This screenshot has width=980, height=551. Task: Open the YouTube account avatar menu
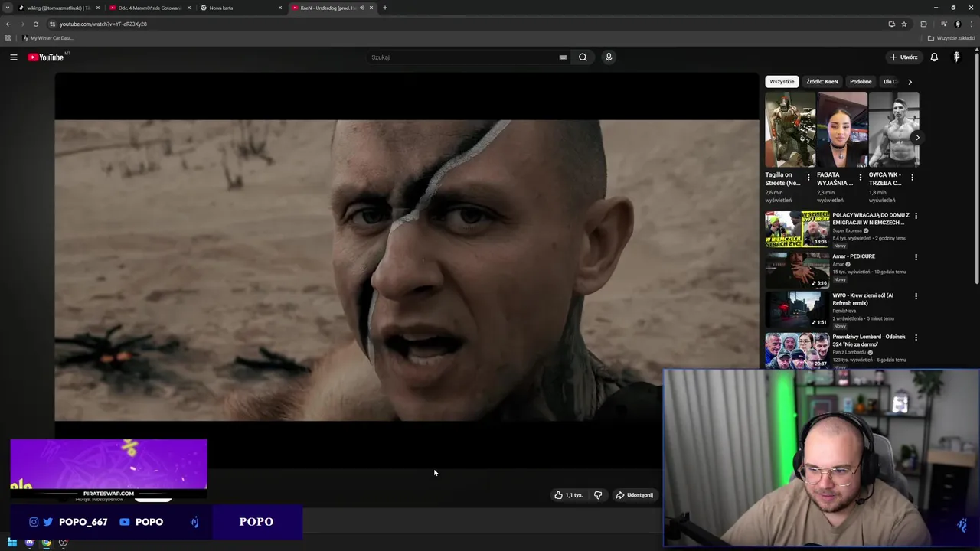click(956, 57)
